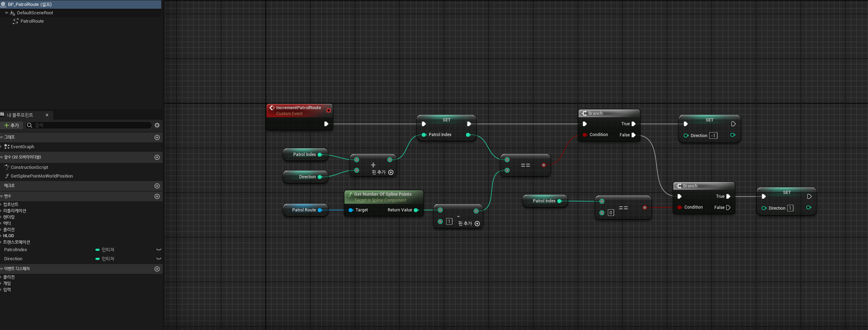Click the 1 value field on the subtract node
The height and width of the screenshot is (330, 868).
coord(449,222)
